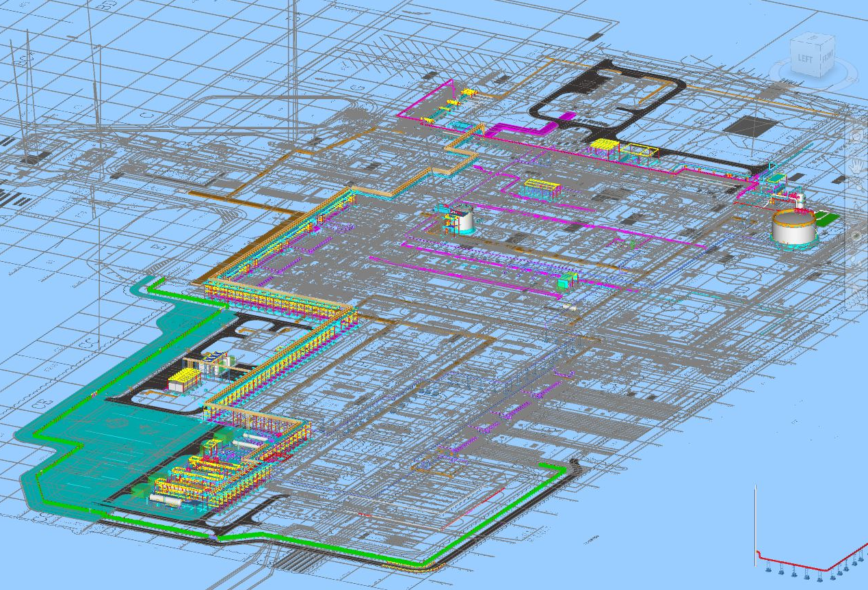The height and width of the screenshot is (590, 868).
Task: Select the small white tank in center
Action: 464,221
